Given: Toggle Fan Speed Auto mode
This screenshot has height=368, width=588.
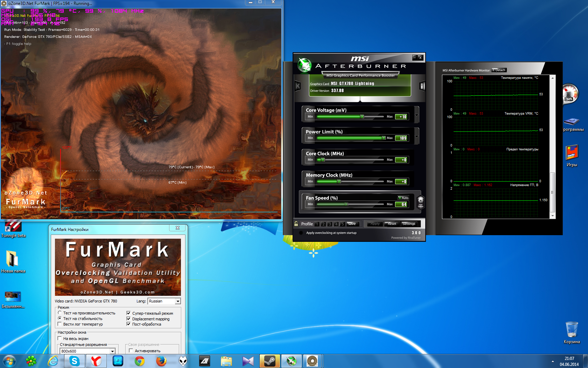Looking at the screenshot, I should click(404, 198).
